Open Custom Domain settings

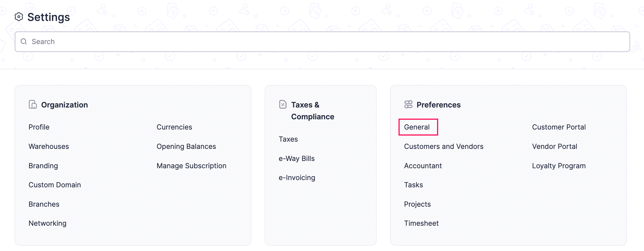[x=55, y=185]
